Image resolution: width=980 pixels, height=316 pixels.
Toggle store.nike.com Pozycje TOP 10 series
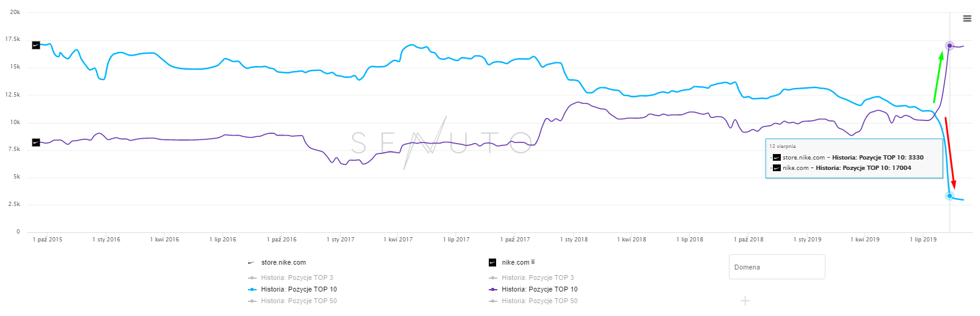click(x=299, y=289)
